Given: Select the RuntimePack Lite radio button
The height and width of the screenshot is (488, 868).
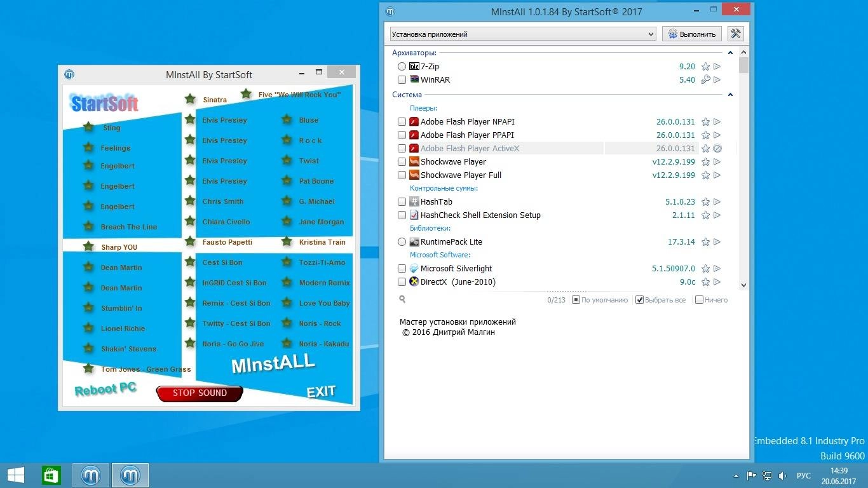Looking at the screenshot, I should (x=402, y=241).
